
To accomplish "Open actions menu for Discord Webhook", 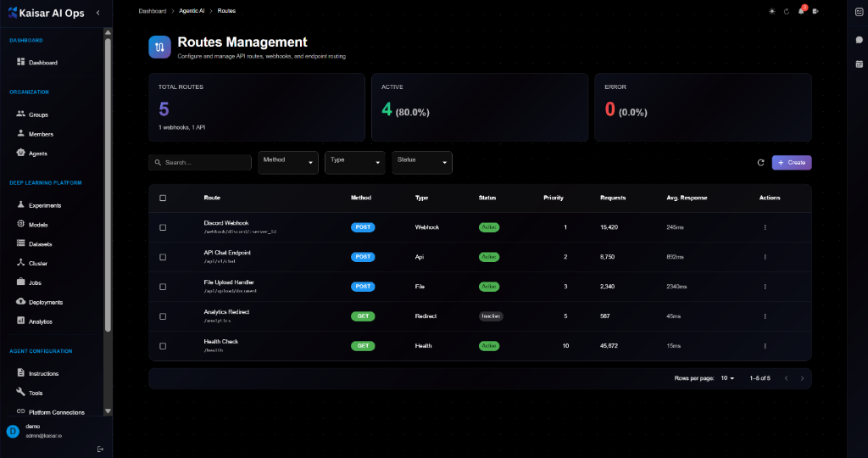I will (765, 227).
